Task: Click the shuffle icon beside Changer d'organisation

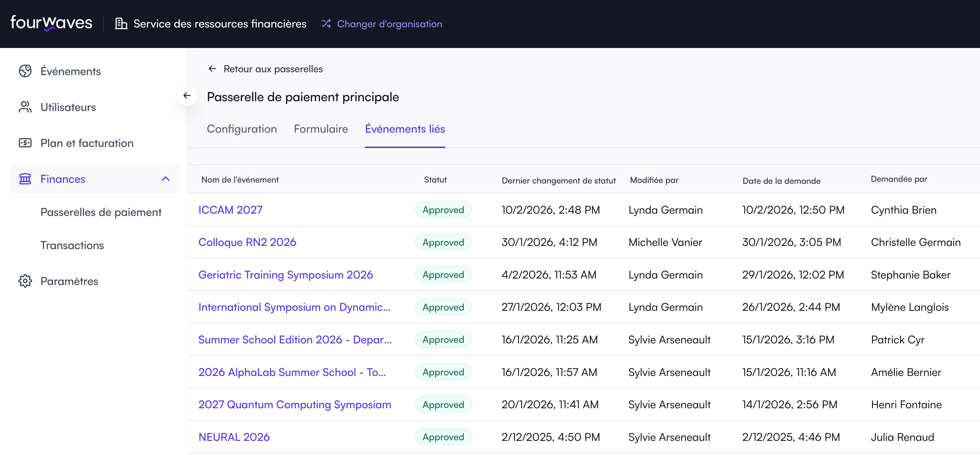Action: [326, 24]
